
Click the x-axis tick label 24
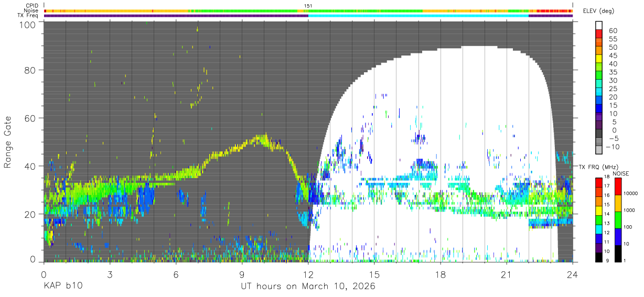(573, 275)
